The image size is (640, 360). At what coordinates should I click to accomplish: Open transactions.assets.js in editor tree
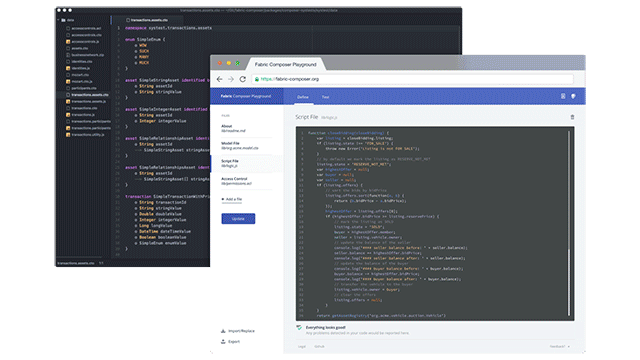[x=89, y=101]
